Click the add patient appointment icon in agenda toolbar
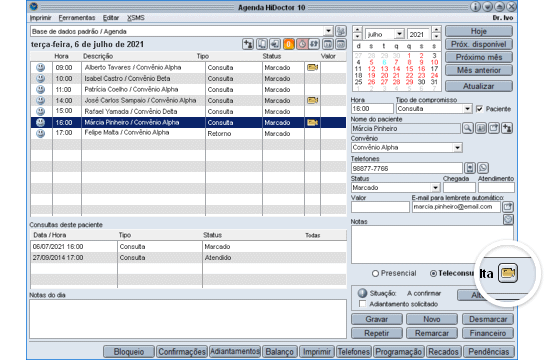 (248, 44)
